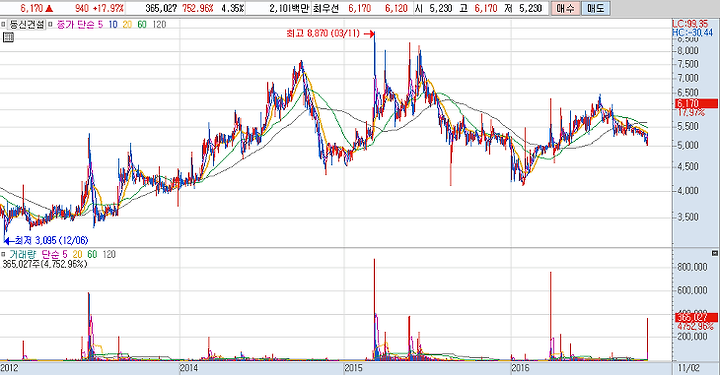This screenshot has width=720, height=375.
Task: Click the 거래량 volume label
Action: (x=23, y=254)
